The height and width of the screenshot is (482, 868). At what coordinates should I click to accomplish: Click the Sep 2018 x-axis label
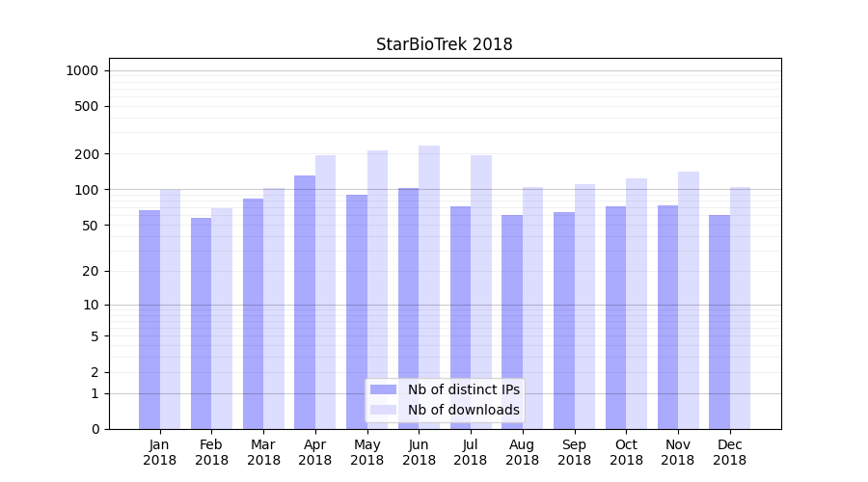point(574,452)
